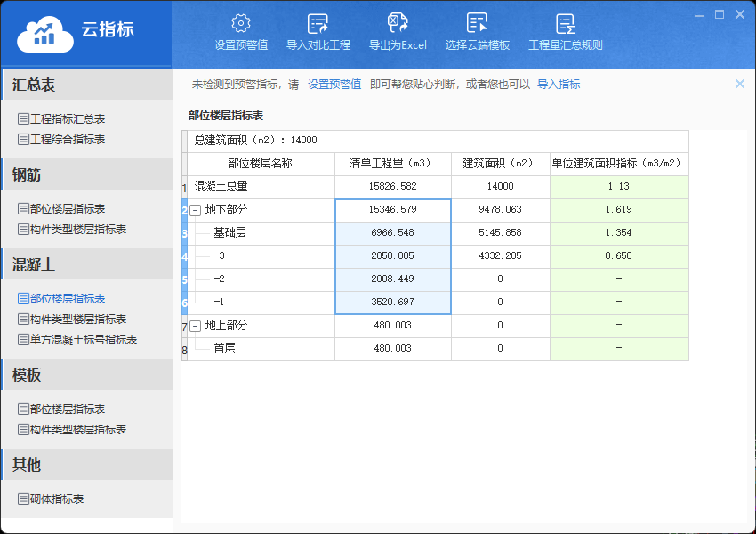Click the 1.354 indicator cell

619,233
